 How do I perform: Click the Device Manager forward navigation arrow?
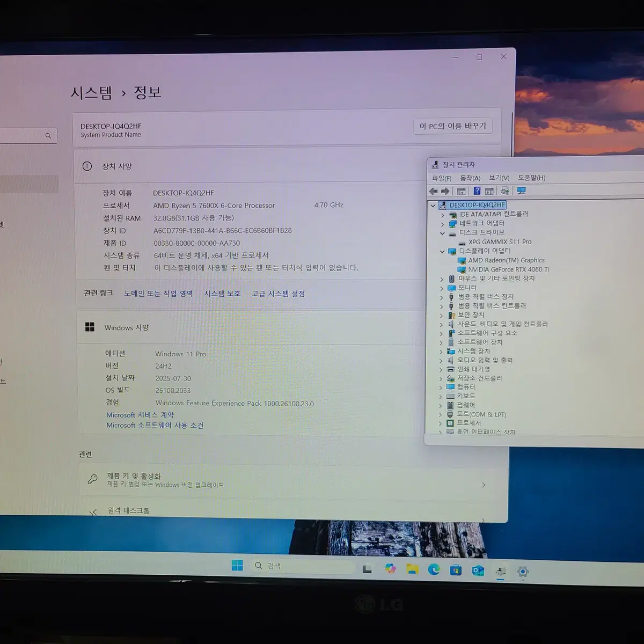445,191
